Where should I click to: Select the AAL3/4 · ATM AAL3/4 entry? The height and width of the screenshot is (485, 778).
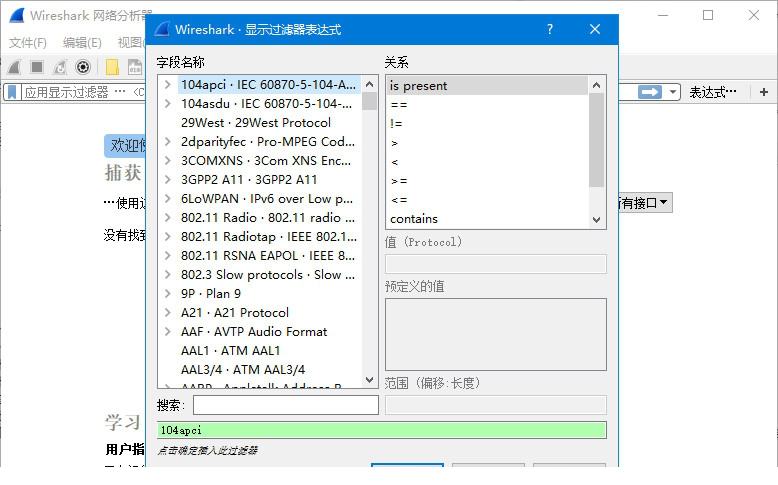[x=243, y=369]
